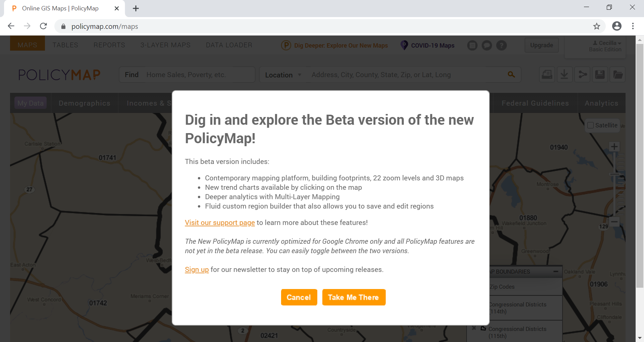
Task: Click the map zoom slider handle
Action: click(614, 174)
